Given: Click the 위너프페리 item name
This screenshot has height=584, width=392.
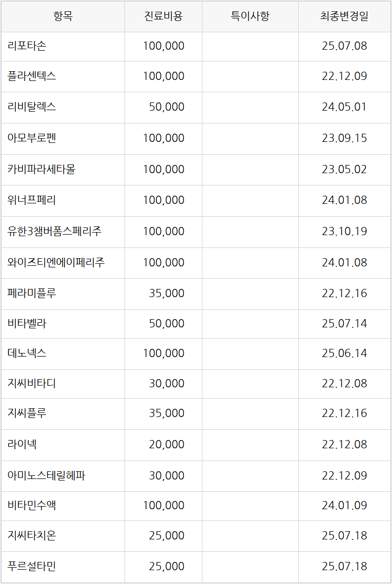Looking at the screenshot, I should (32, 200).
